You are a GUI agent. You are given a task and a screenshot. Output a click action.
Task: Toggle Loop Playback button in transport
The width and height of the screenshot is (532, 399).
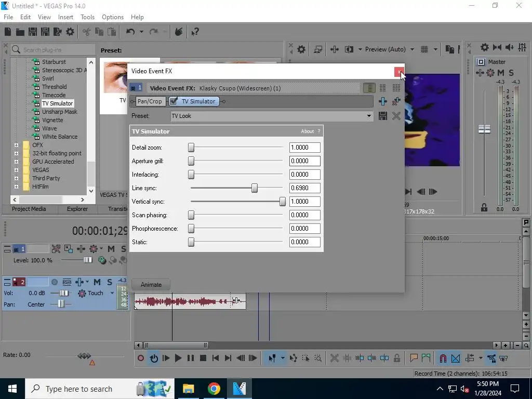point(154,358)
